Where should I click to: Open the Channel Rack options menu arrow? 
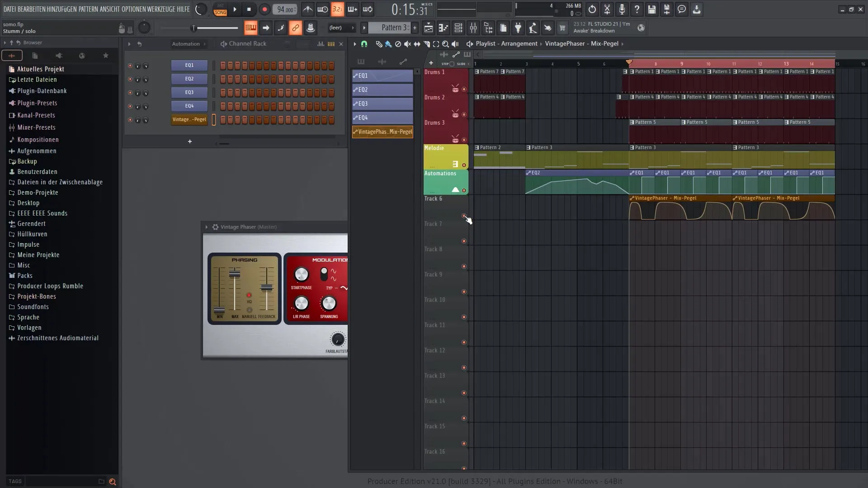(129, 44)
